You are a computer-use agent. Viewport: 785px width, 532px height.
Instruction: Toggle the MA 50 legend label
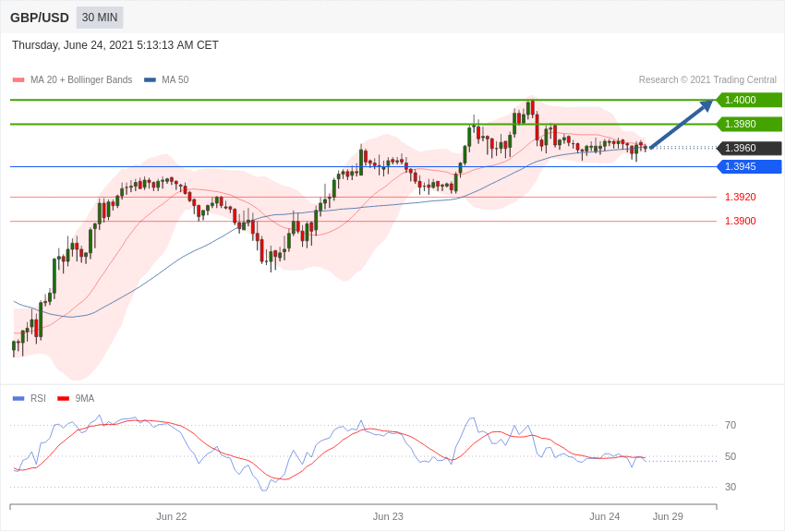tap(175, 80)
